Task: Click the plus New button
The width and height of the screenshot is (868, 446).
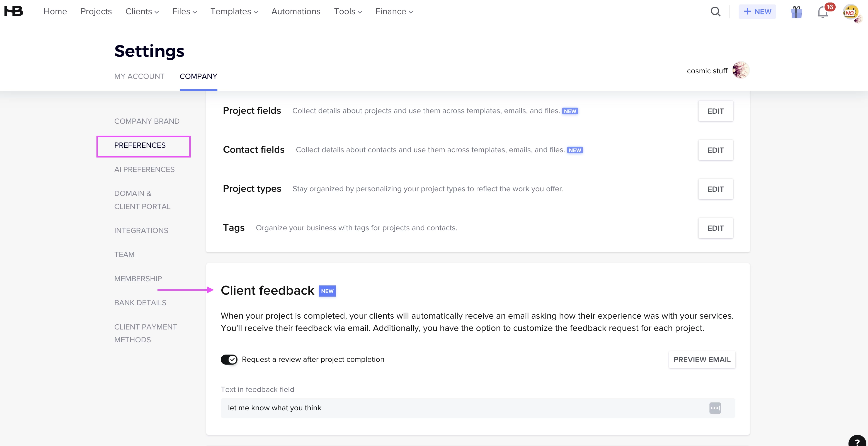Action: pyautogui.click(x=757, y=11)
